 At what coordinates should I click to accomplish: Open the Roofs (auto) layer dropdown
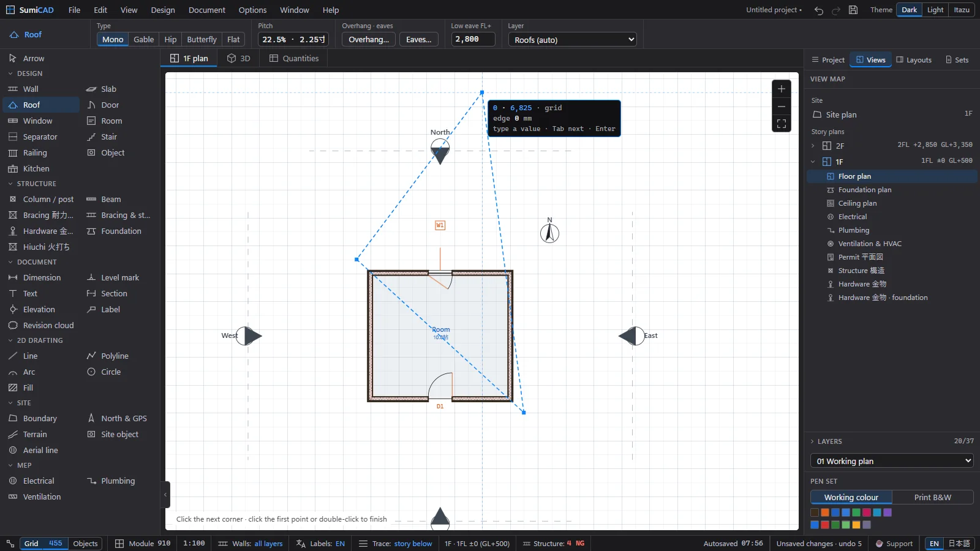[x=573, y=40]
